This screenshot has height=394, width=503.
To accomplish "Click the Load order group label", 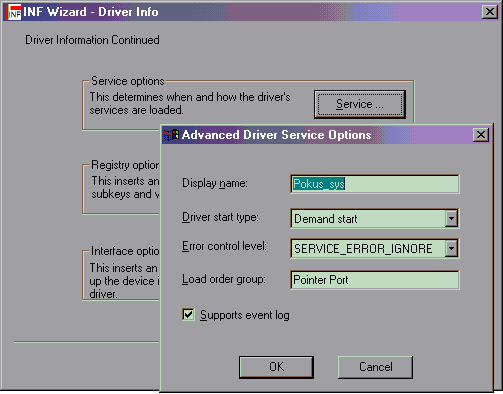I will coord(224,279).
